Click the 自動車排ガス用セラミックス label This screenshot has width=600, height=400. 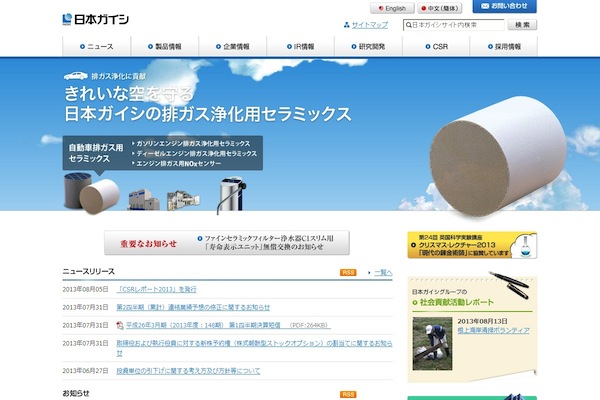click(96, 153)
